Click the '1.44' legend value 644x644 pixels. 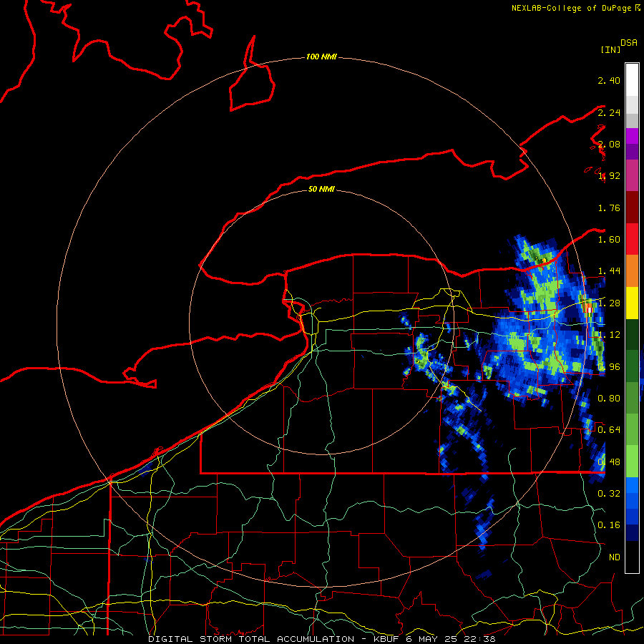609,271
